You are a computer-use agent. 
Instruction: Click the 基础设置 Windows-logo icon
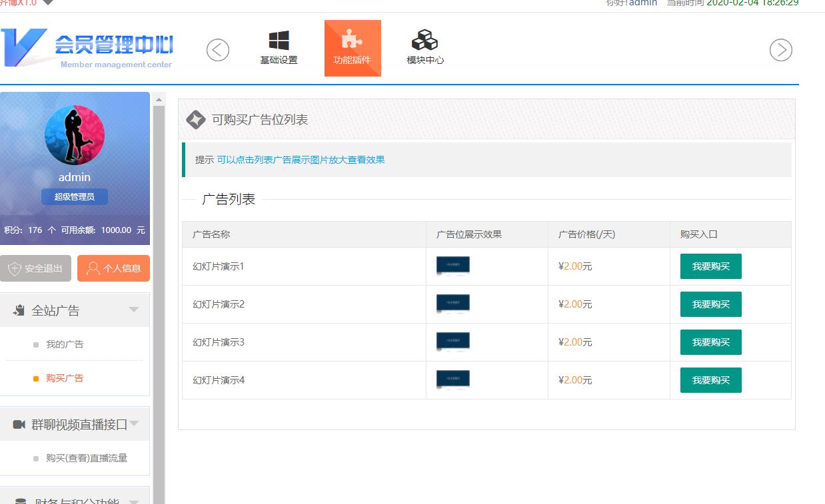click(279, 41)
